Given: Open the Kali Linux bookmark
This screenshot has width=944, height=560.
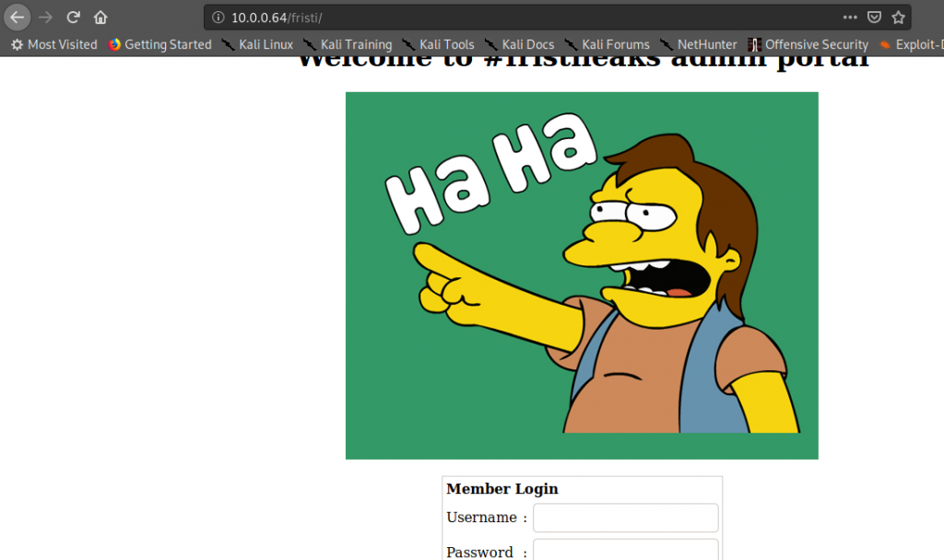Looking at the screenshot, I should [257, 44].
